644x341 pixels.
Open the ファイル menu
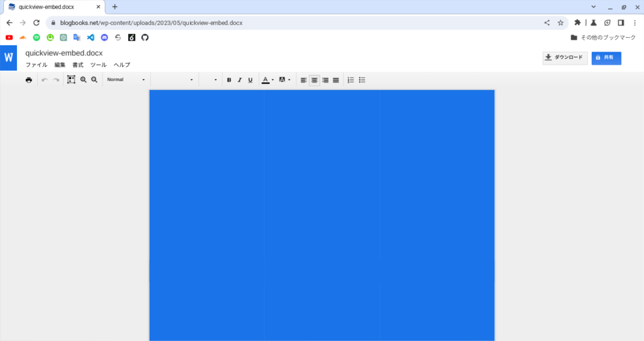pos(36,65)
